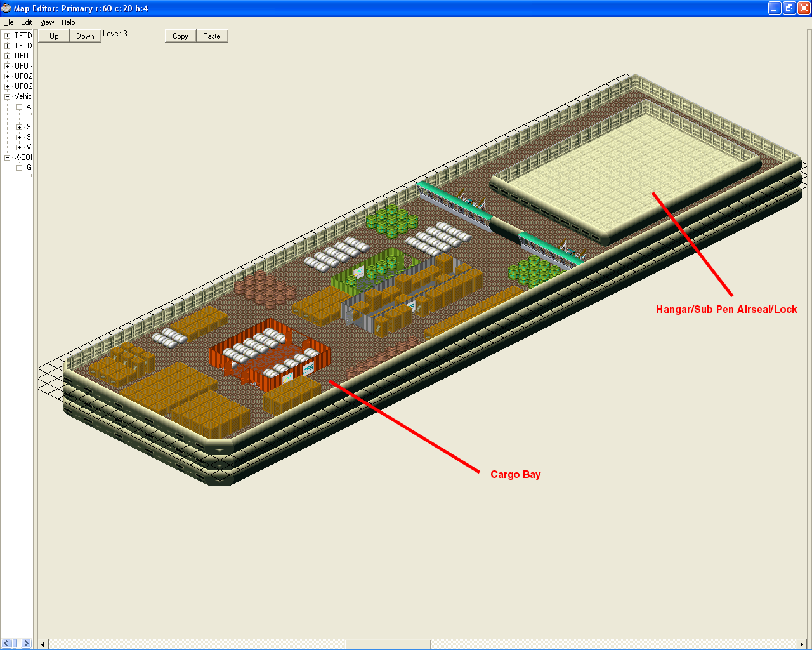812x650 pixels.
Task: Select the G item under X-COI
Action: 29,168
